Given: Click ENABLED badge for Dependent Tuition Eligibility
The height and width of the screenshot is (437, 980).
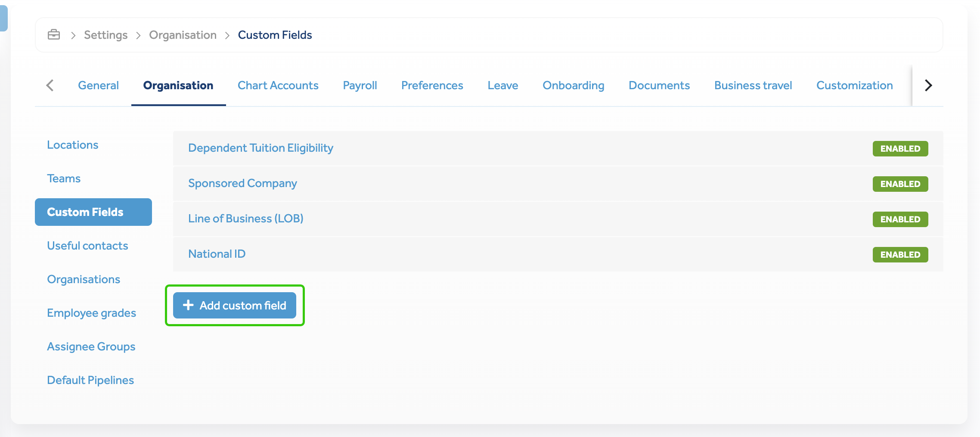Looking at the screenshot, I should 900,149.
